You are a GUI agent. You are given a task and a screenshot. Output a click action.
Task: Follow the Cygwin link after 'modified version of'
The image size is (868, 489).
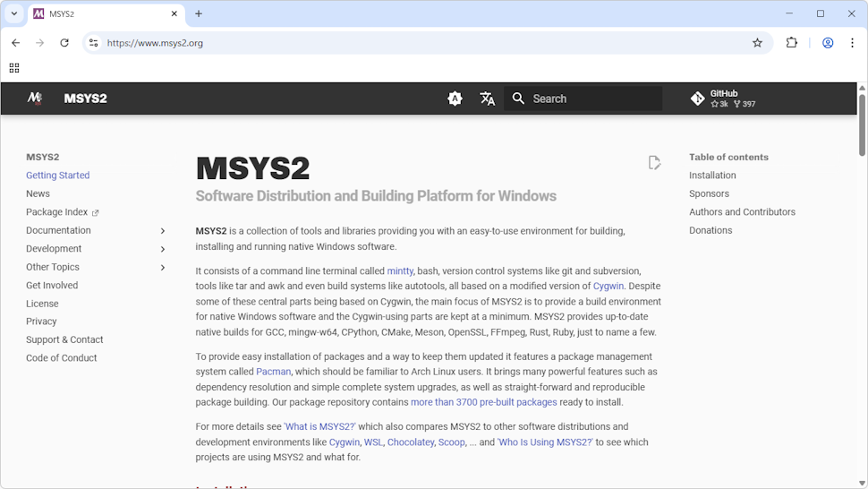[608, 286]
